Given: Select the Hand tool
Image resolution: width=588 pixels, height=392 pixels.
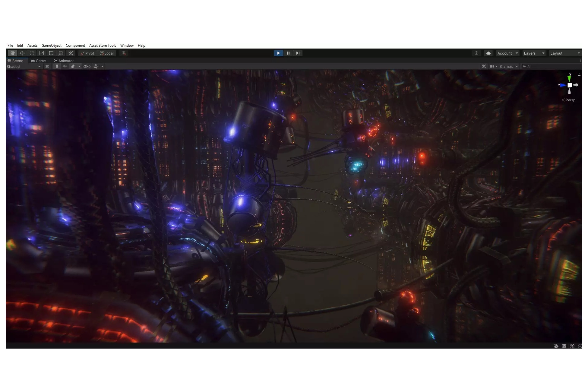Looking at the screenshot, I should [x=12, y=53].
